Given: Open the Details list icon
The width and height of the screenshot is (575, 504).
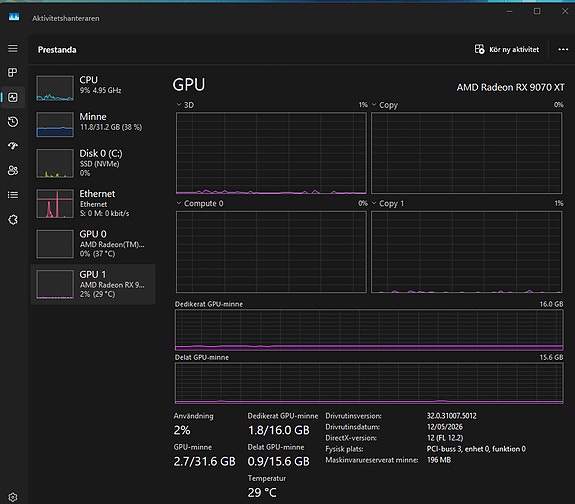Looking at the screenshot, I should click(13, 195).
